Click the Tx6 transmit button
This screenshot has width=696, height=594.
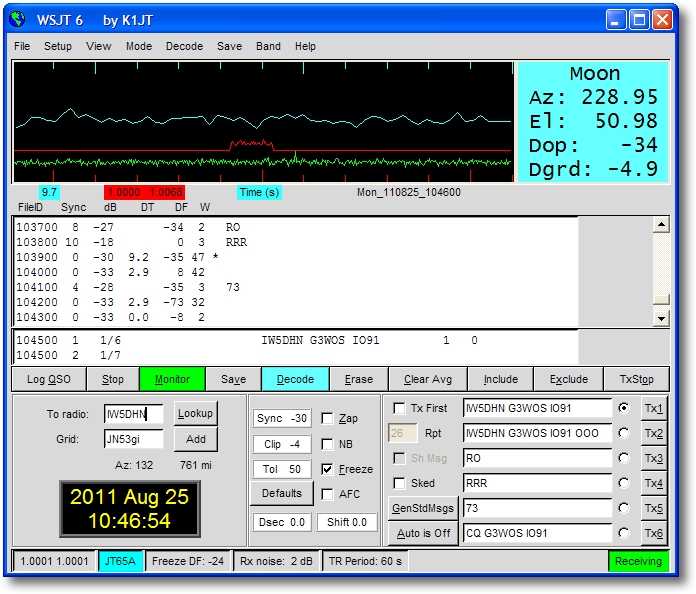654,533
